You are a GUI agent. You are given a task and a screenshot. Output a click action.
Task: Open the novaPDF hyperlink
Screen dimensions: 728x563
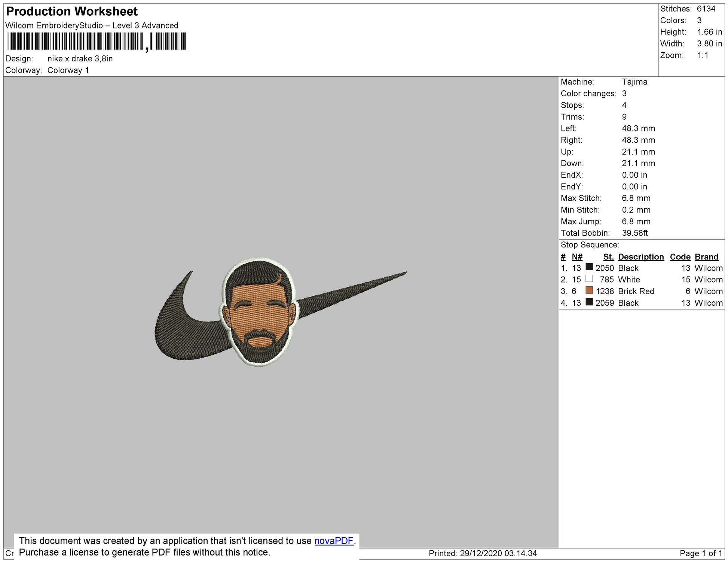pyautogui.click(x=334, y=541)
